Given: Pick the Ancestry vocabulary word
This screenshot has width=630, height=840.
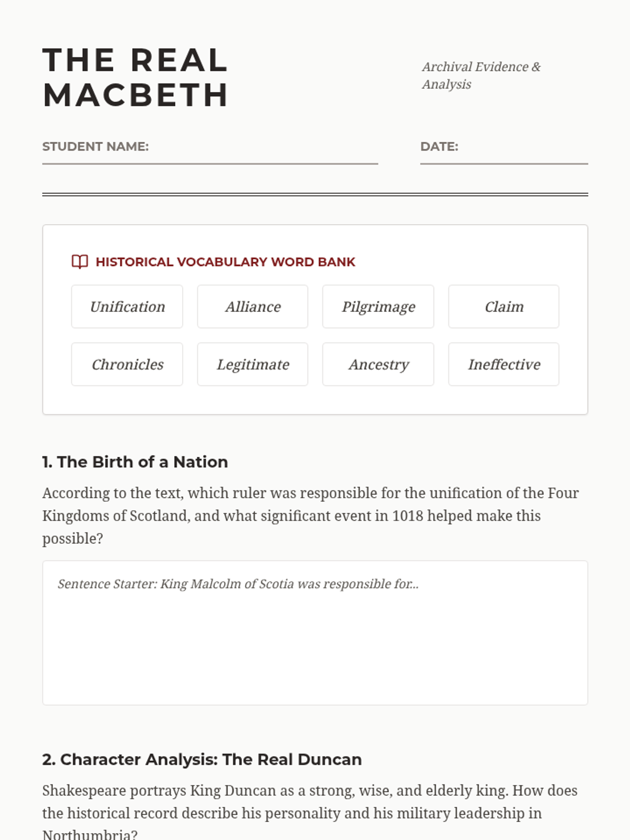Looking at the screenshot, I should (x=378, y=364).
